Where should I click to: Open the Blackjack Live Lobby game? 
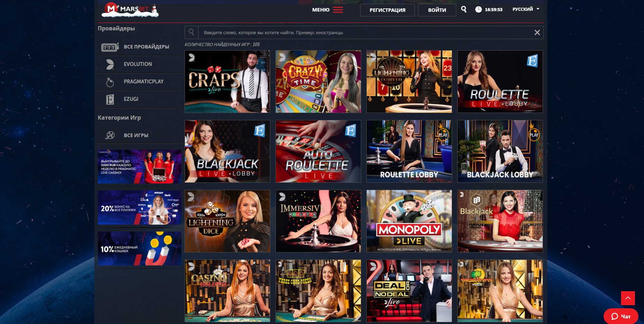pos(227,151)
